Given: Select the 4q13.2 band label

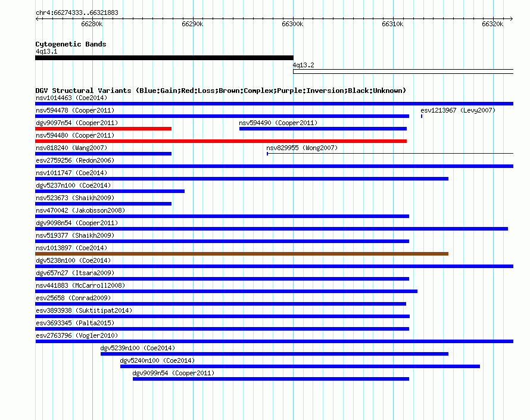Looking at the screenshot, I should click(303, 66).
